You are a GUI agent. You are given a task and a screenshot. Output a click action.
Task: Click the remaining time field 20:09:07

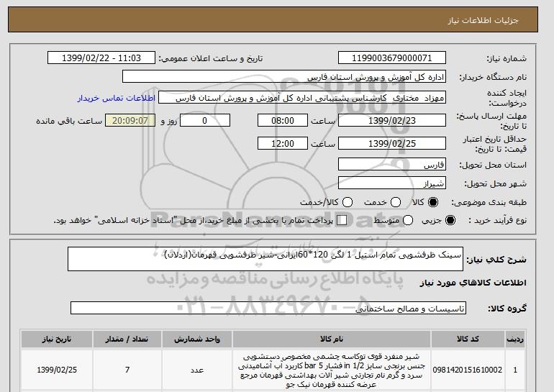coord(130,120)
